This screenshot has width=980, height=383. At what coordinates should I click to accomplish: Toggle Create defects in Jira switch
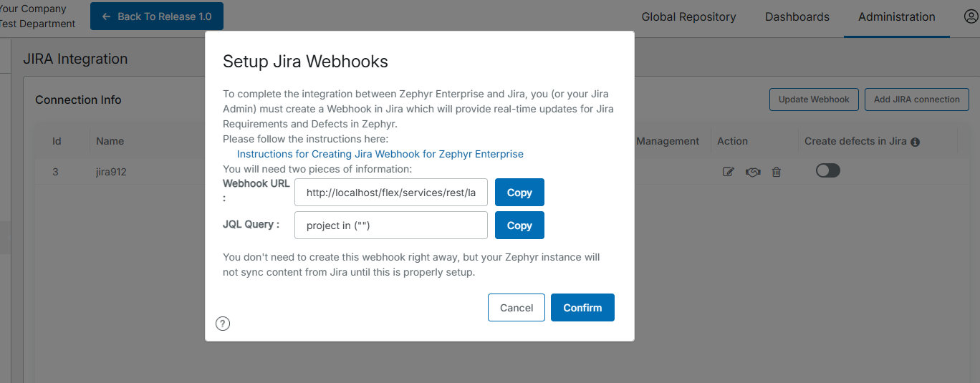827,170
